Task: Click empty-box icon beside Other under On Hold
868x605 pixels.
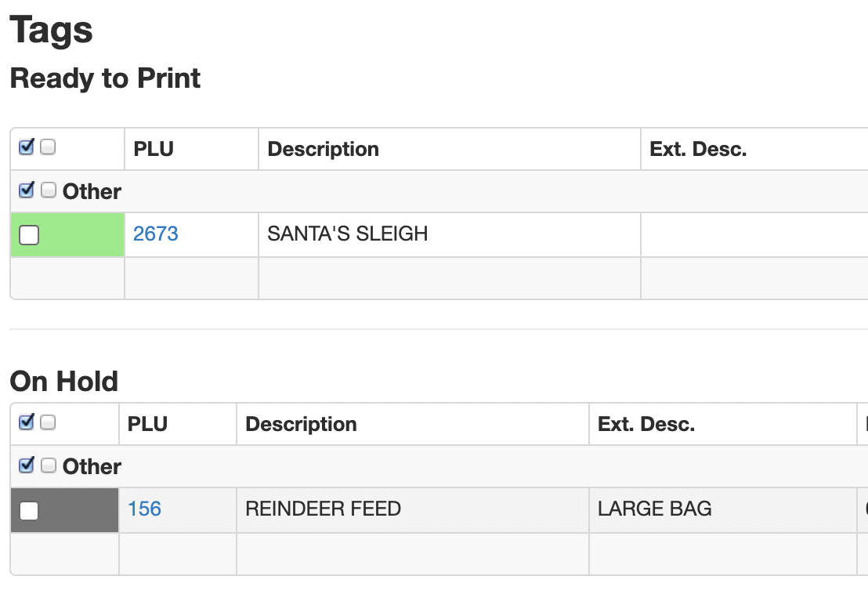Action: (49, 466)
